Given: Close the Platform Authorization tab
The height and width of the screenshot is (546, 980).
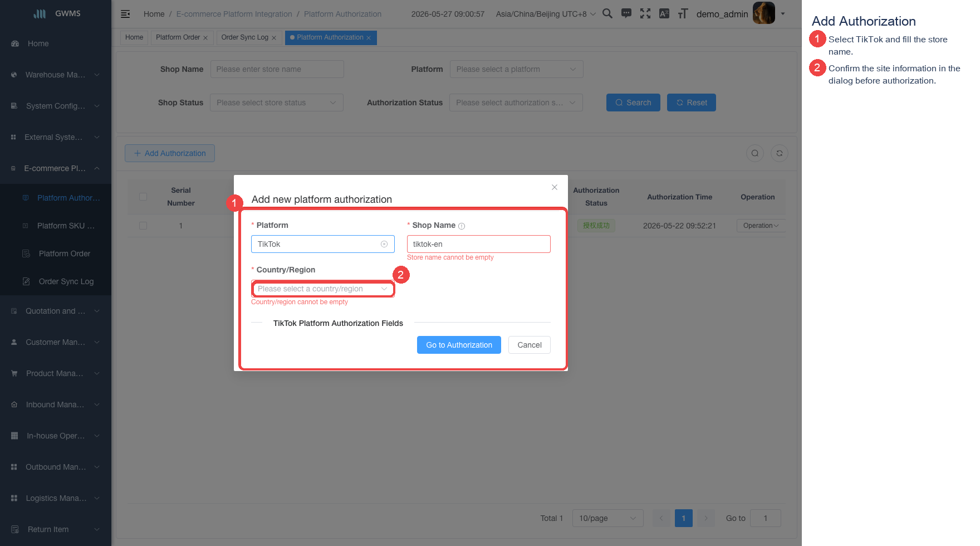Looking at the screenshot, I should click(369, 38).
